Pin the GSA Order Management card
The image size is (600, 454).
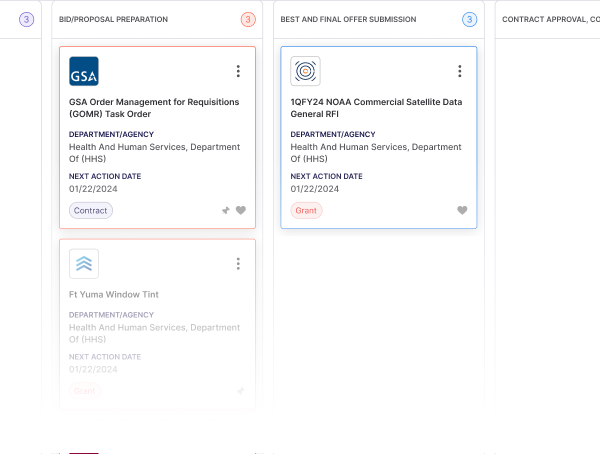[226, 210]
